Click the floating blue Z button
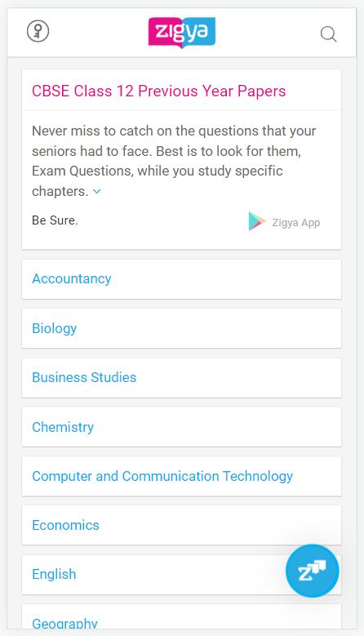This screenshot has width=364, height=636. click(312, 571)
